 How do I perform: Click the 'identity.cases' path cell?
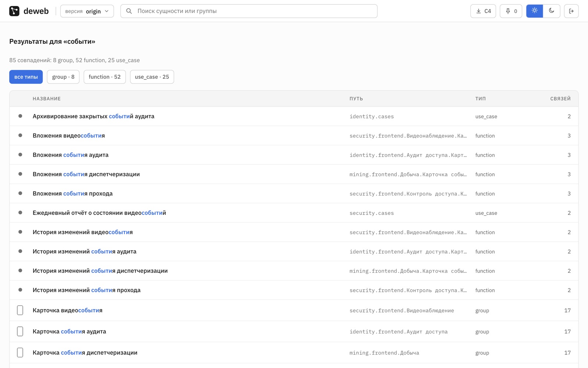(x=372, y=117)
